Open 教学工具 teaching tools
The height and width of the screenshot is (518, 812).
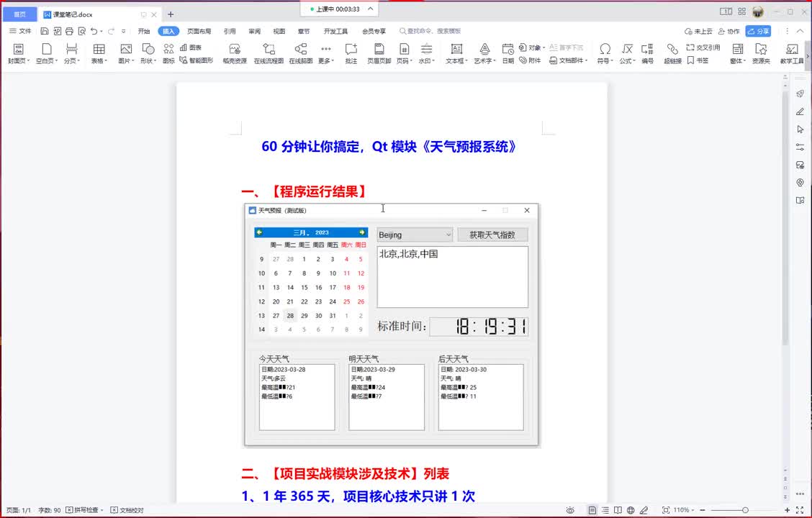click(792, 53)
